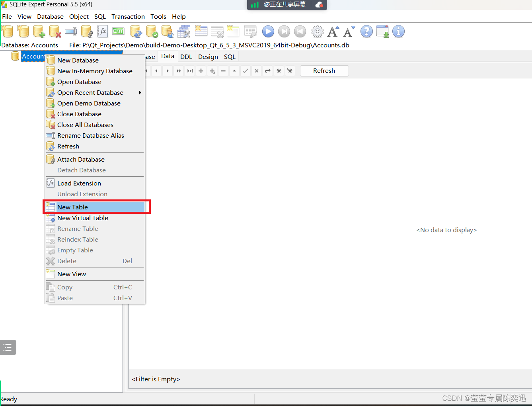The height and width of the screenshot is (406, 532).
Task: Click the last record navigation button
Action: click(190, 71)
